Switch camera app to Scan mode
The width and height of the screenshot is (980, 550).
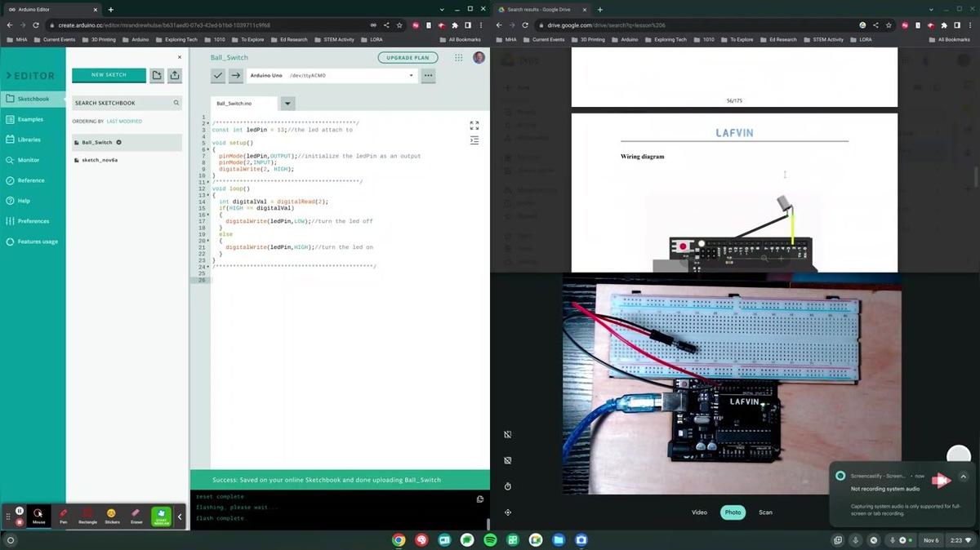[x=765, y=512]
